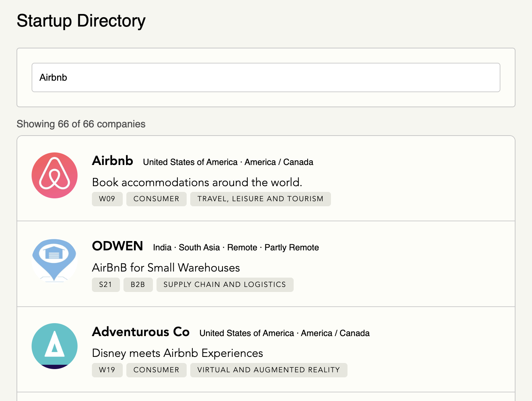
Task: Open the Airbnb company name link
Action: coord(113,161)
